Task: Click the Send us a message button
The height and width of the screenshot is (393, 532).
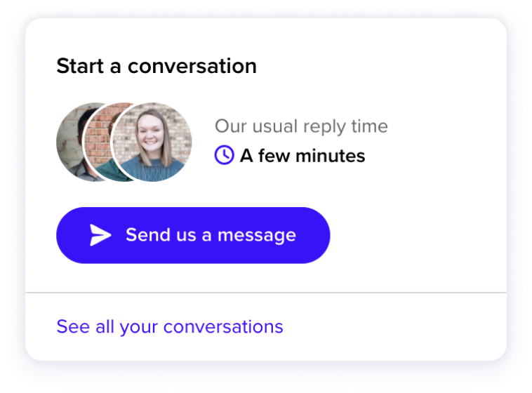Action: [x=193, y=235]
